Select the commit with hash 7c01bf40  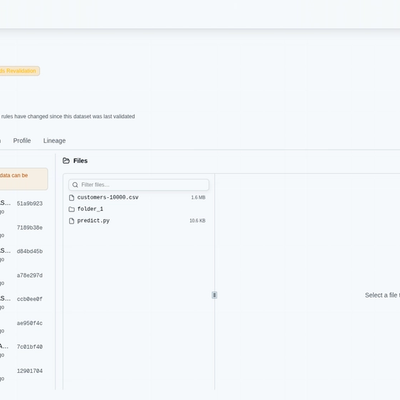point(30,347)
